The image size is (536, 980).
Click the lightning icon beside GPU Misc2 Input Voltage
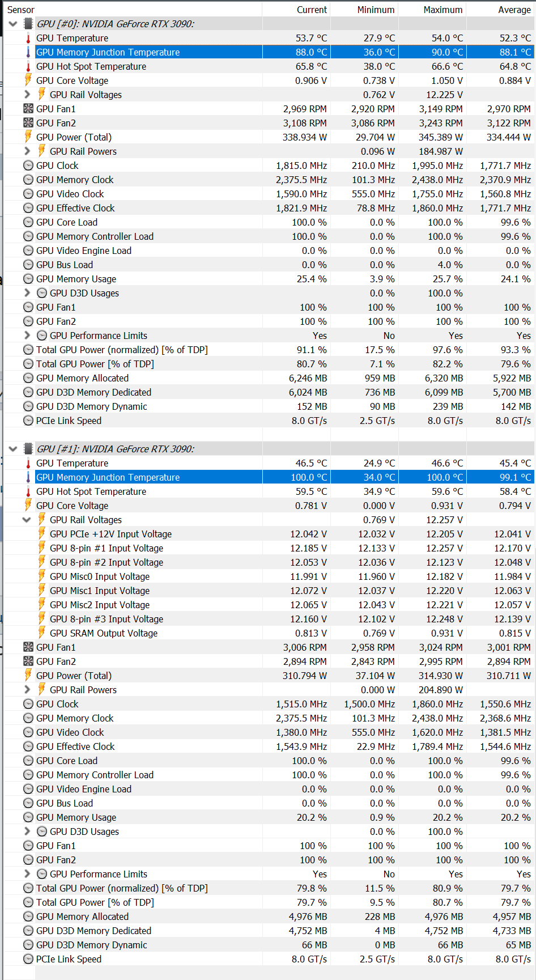point(42,605)
